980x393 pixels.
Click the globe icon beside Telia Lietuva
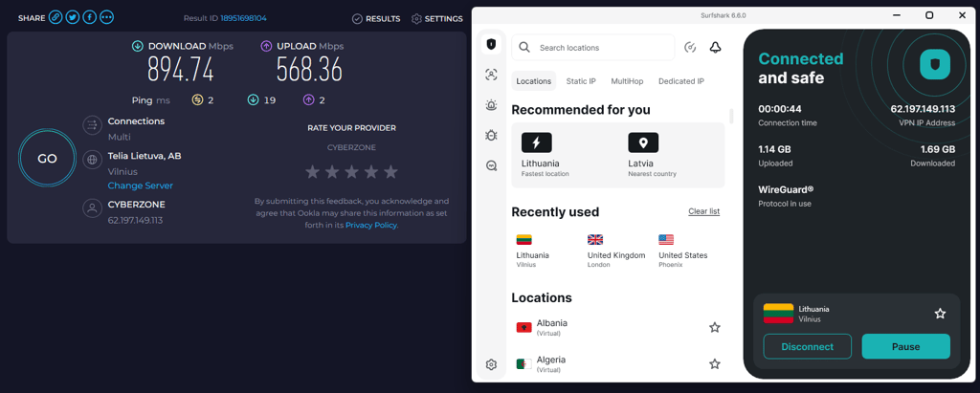(x=93, y=160)
